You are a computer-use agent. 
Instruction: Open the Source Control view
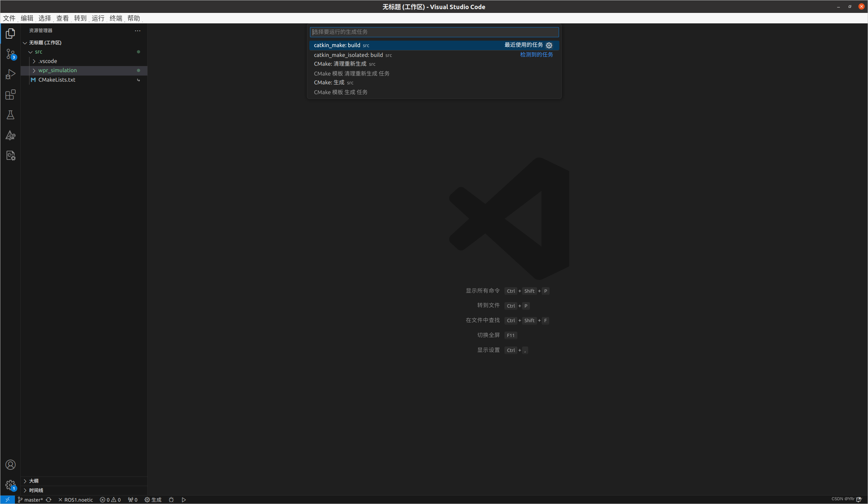[x=10, y=54]
